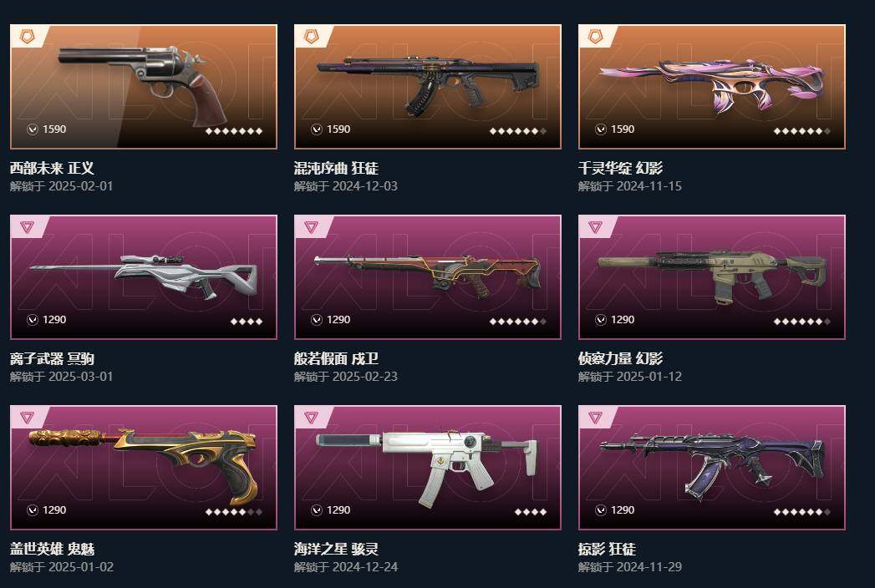Click the VP currency icon on 海洋之星 骇灵 card
Image resolution: width=875 pixels, height=588 pixels.
tap(317, 509)
